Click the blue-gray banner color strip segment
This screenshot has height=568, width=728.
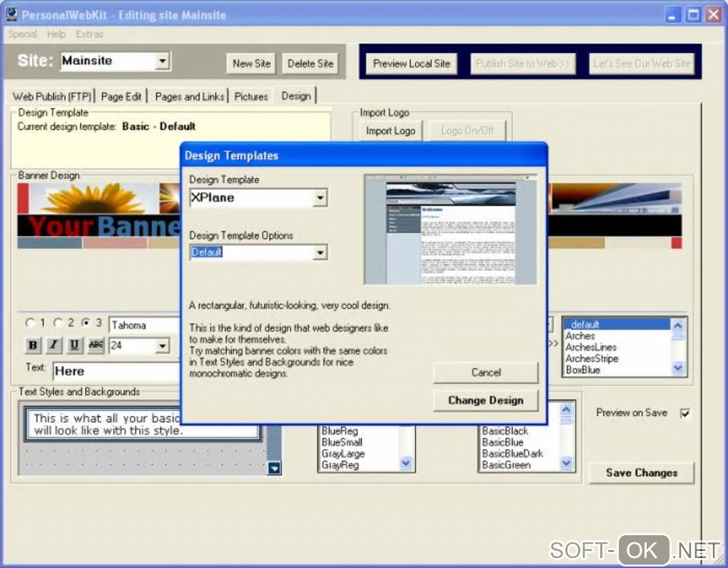pyautogui.click(x=49, y=243)
